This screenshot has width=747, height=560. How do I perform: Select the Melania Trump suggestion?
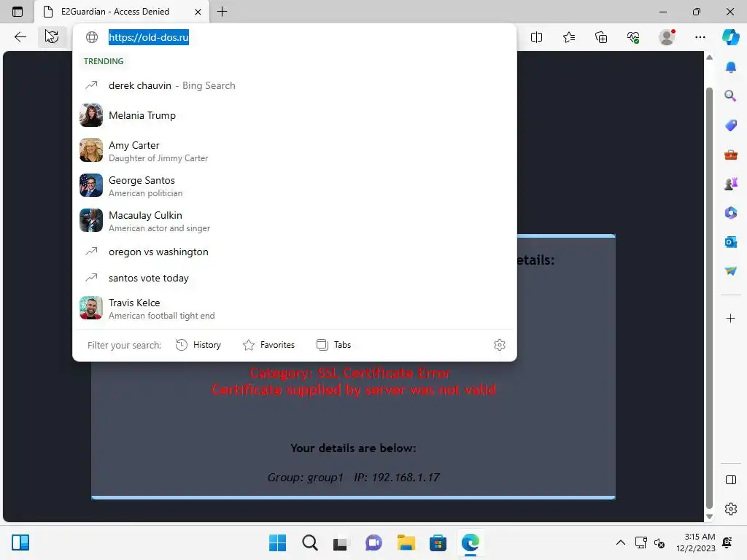295,115
